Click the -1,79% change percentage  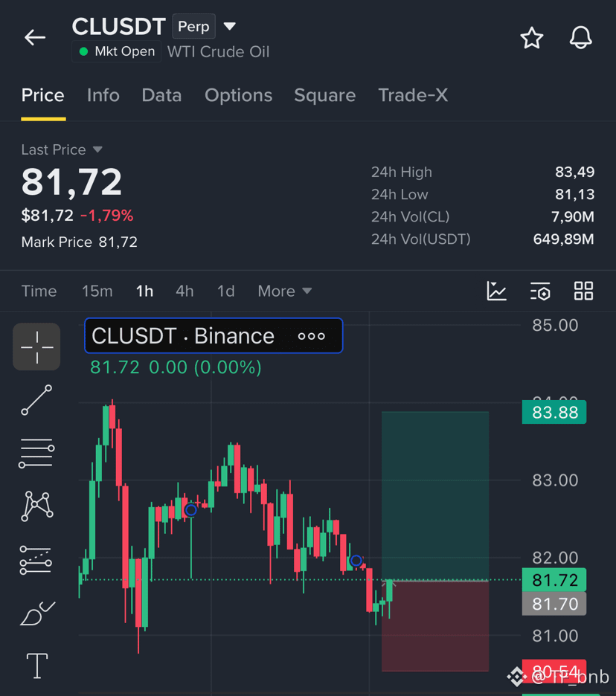click(106, 216)
